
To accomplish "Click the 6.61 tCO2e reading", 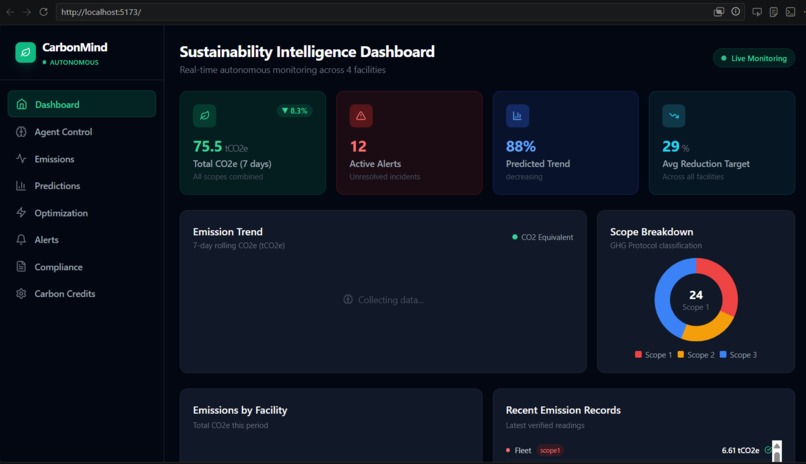I will pos(740,450).
